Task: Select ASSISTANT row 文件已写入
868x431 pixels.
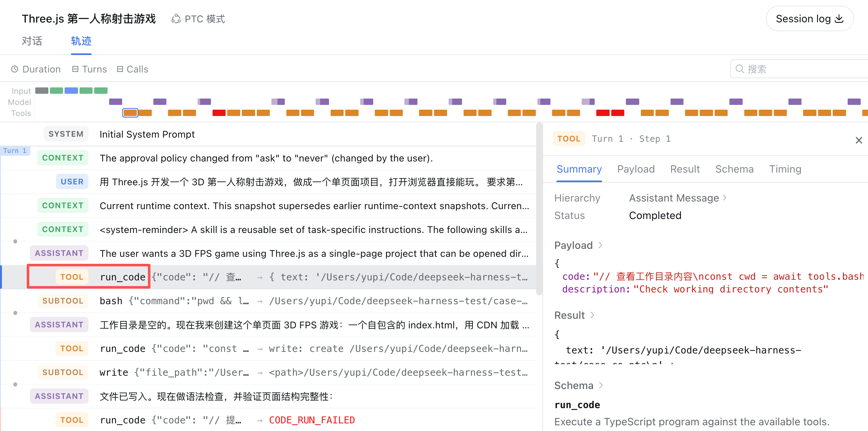Action: (268, 396)
